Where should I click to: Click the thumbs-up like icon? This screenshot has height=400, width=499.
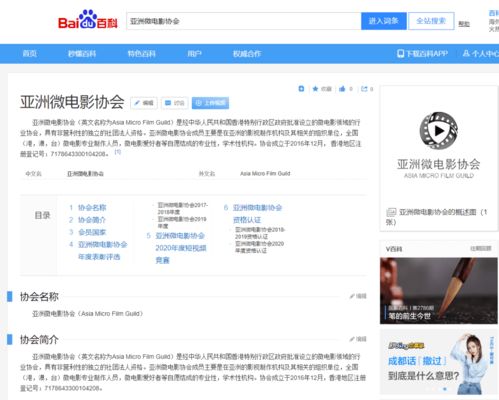[342, 89]
